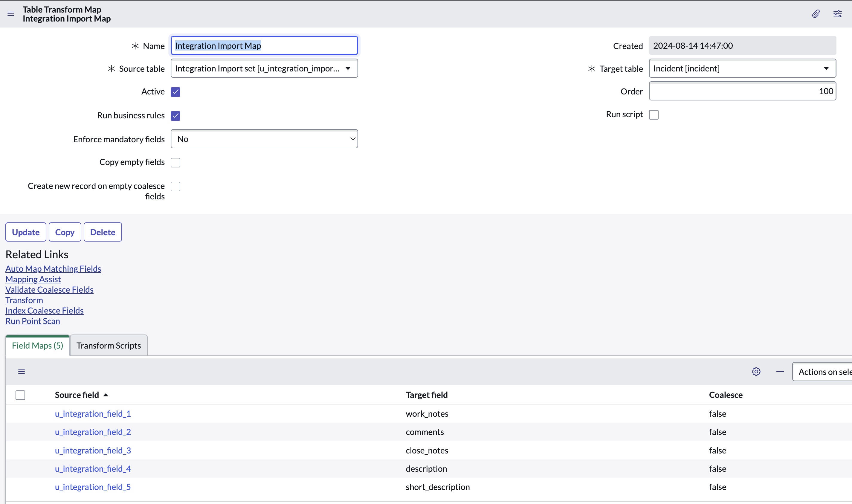This screenshot has width=852, height=504.
Task: Click the gear icon to personalize list
Action: [756, 372]
